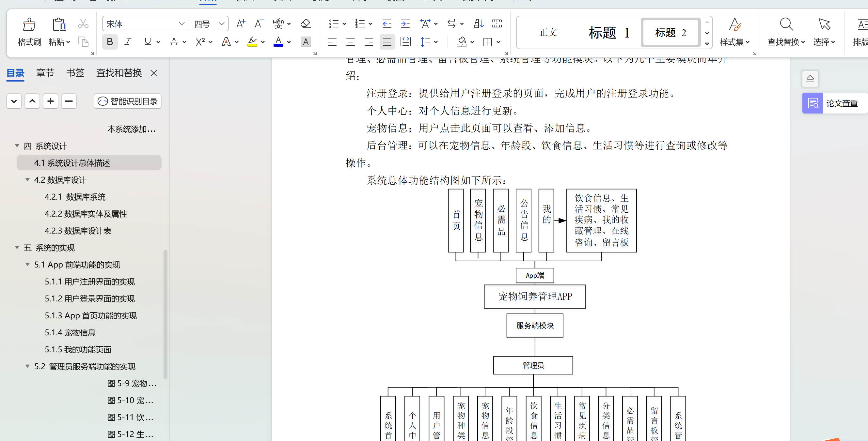This screenshot has width=868, height=441.
Task: Click the sort (A-Z) icon
Action: [x=479, y=23]
